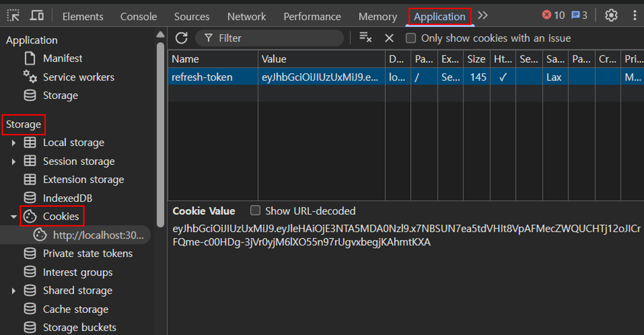Expand the Local storage tree node
This screenshot has width=644, height=335.
click(x=14, y=143)
